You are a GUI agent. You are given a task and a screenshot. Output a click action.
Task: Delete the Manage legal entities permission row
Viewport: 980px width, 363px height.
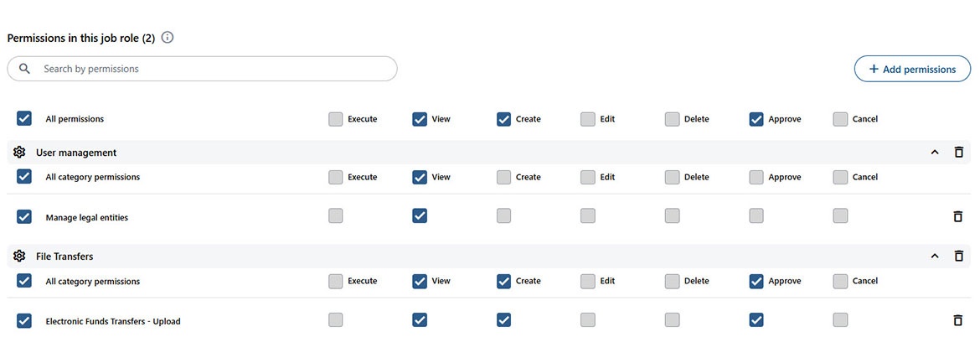pos(958,217)
